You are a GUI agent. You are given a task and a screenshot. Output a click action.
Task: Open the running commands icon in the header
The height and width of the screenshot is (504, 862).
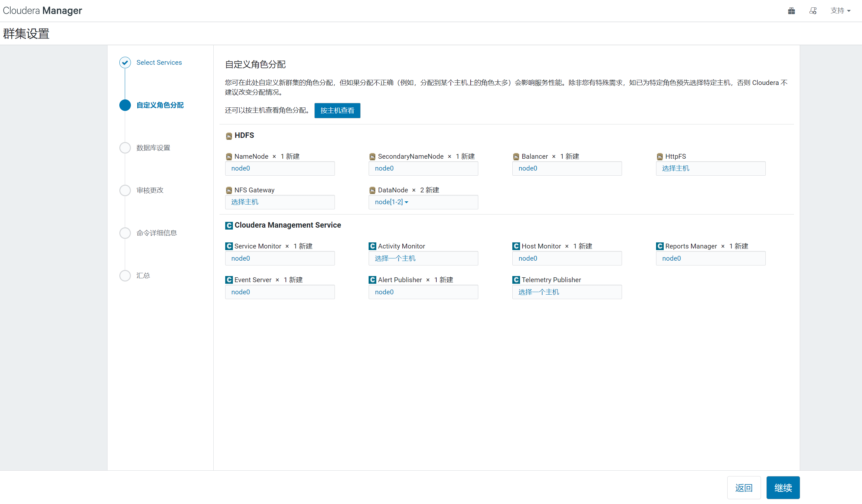point(813,11)
